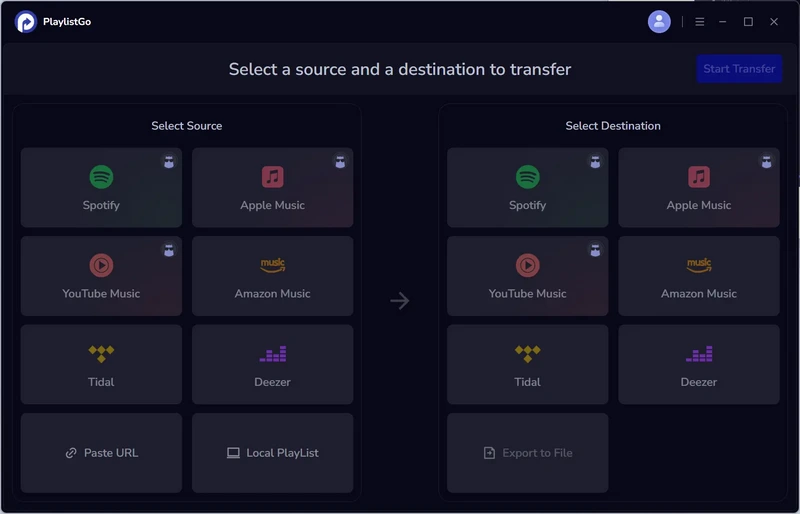The image size is (800, 514).
Task: Maximize the PlaylistGo window
Action: [748, 21]
